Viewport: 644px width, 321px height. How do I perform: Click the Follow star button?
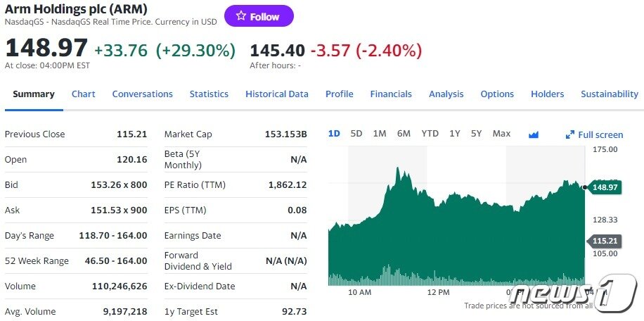[259, 16]
